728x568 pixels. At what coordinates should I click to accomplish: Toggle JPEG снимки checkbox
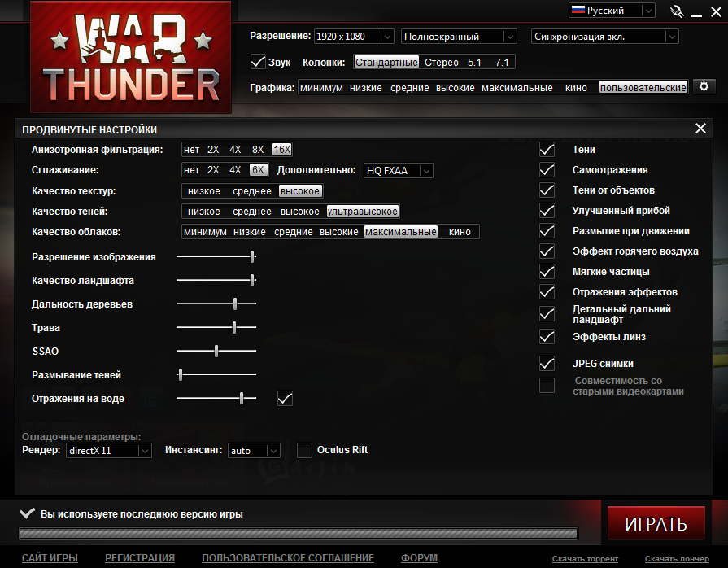pyautogui.click(x=547, y=364)
